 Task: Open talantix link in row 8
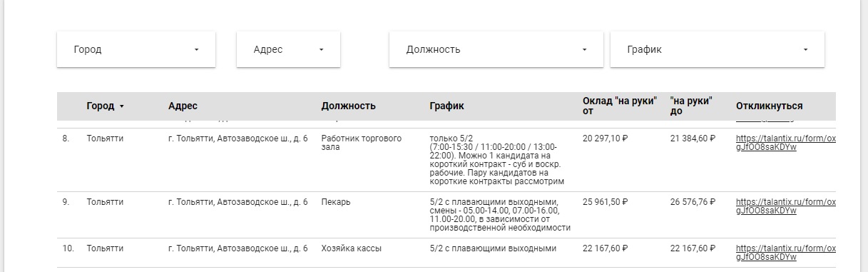785,143
